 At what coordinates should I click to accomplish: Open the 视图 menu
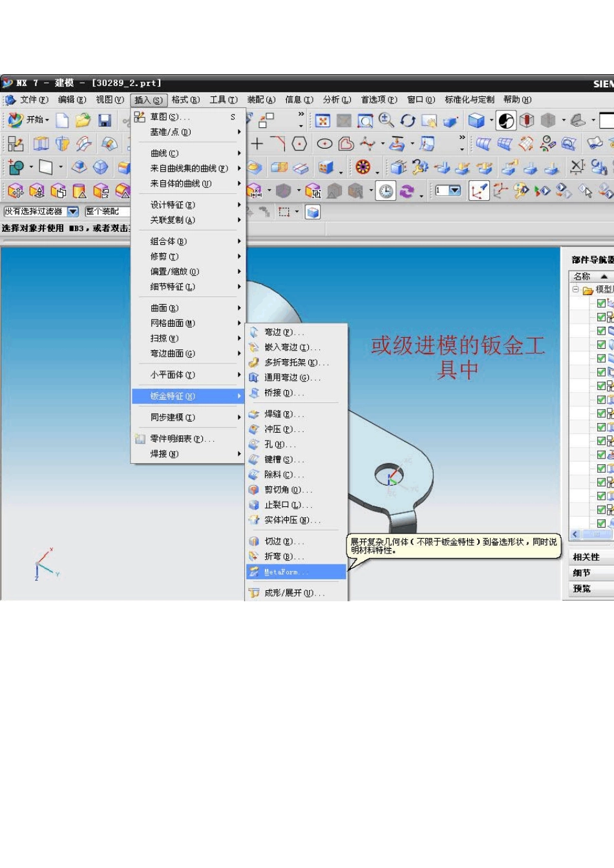110,99
